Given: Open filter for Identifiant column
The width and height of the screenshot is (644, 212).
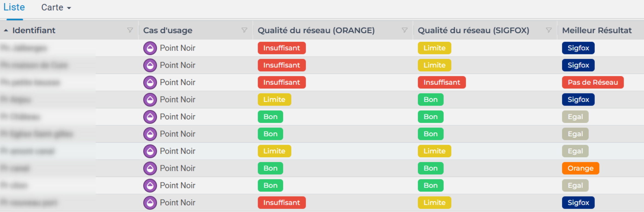Looking at the screenshot, I should pos(130,30).
